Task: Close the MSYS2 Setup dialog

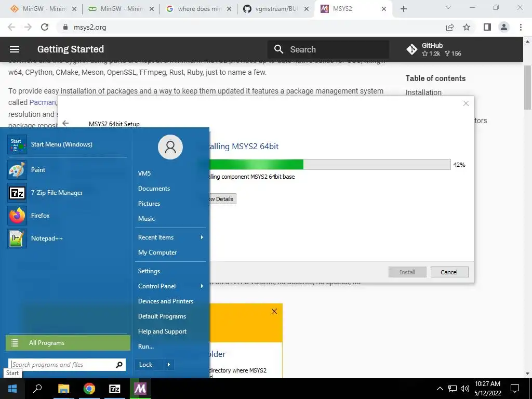Action: 466,103
